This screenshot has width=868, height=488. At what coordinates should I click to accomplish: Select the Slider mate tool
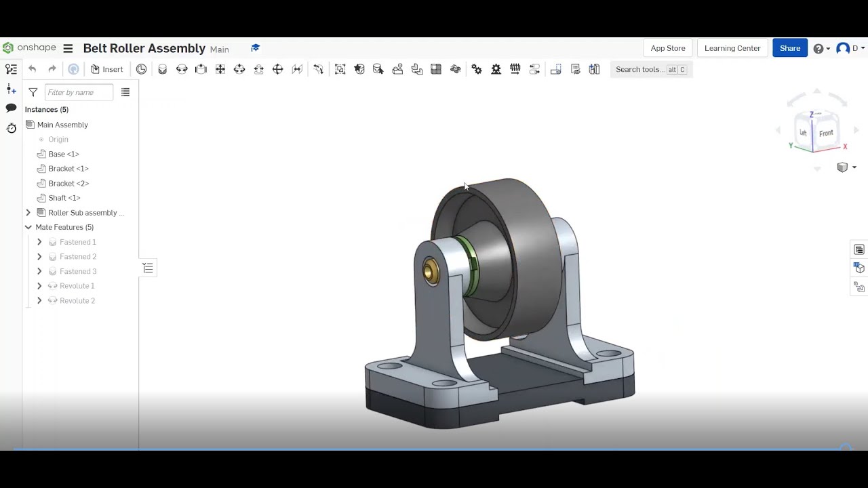point(201,69)
